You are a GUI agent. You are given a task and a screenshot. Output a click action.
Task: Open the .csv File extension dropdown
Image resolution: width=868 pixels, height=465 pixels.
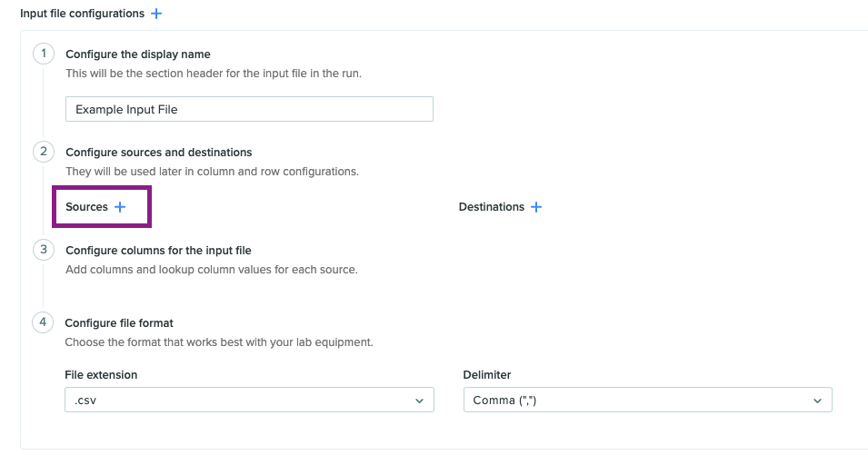[249, 400]
